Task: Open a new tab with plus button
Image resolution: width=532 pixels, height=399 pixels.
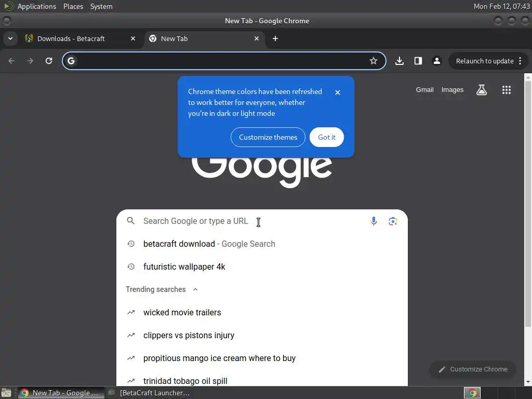Action: click(275, 38)
